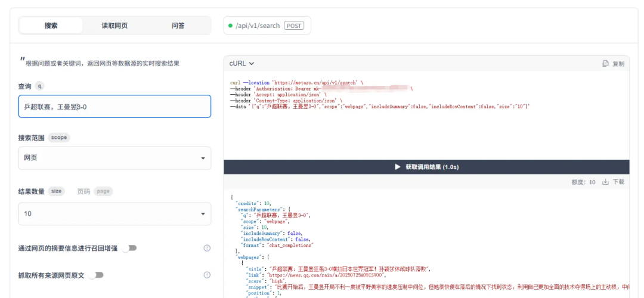Click the q tag next to 查询
Image resolution: width=644 pixels, height=298 pixels.
coord(39,86)
